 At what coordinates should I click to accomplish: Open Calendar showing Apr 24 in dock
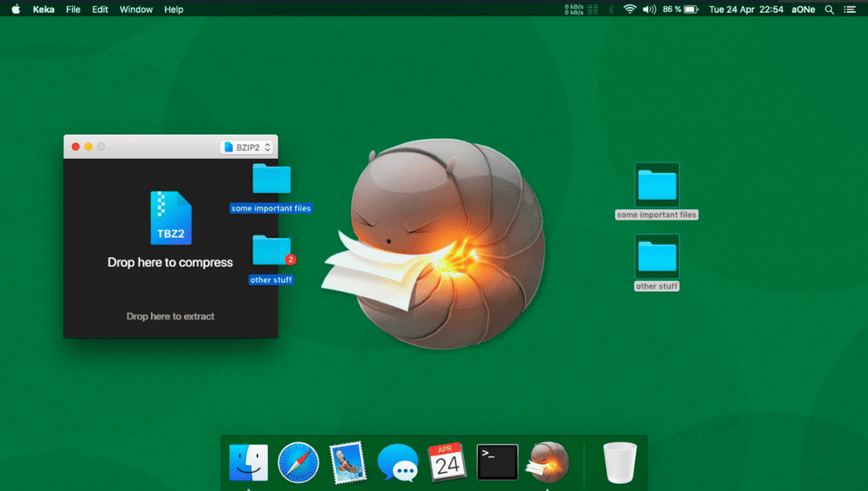click(x=447, y=463)
